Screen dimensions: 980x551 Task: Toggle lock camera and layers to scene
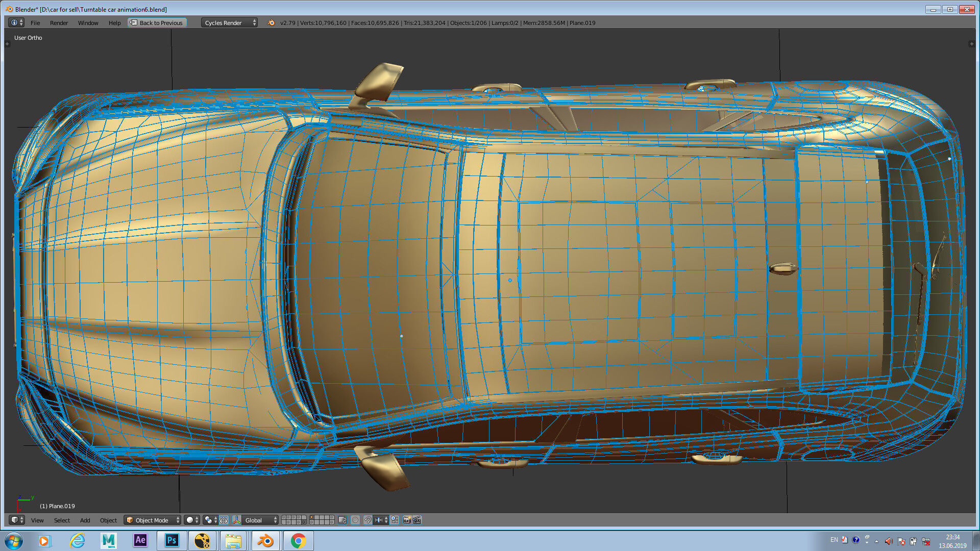point(342,520)
